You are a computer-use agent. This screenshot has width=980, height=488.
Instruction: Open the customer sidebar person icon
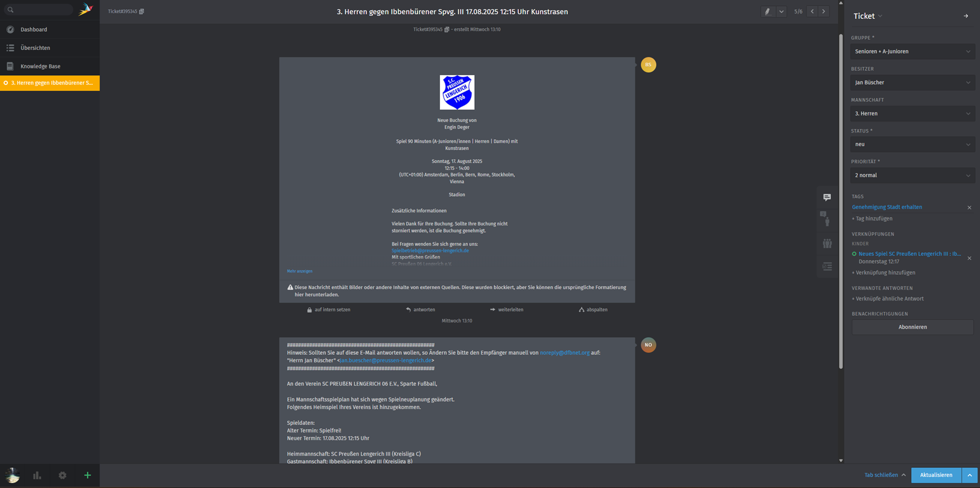[x=827, y=220]
